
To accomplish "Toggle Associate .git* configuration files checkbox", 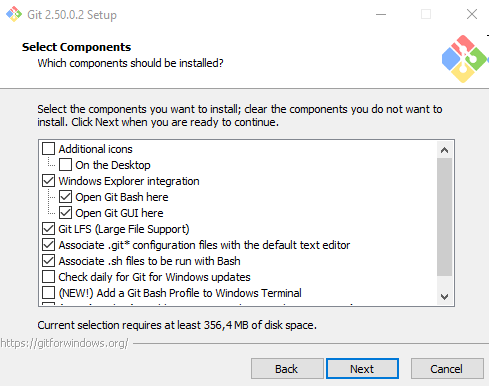I will 49,245.
